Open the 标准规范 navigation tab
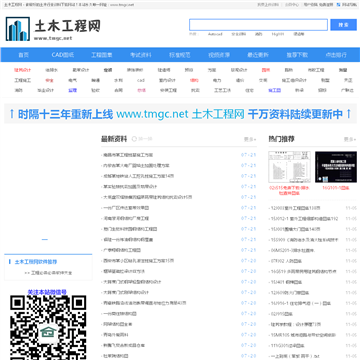 180,55
